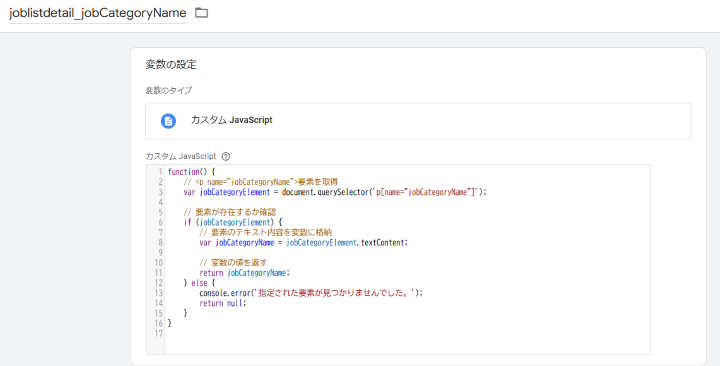Viewport: 720px width, 366px height.
Task: Click the 変数の設定 section heading
Action: coord(171,65)
